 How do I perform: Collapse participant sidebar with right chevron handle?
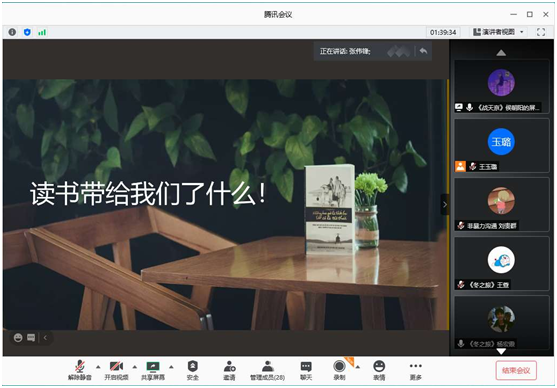(445, 204)
